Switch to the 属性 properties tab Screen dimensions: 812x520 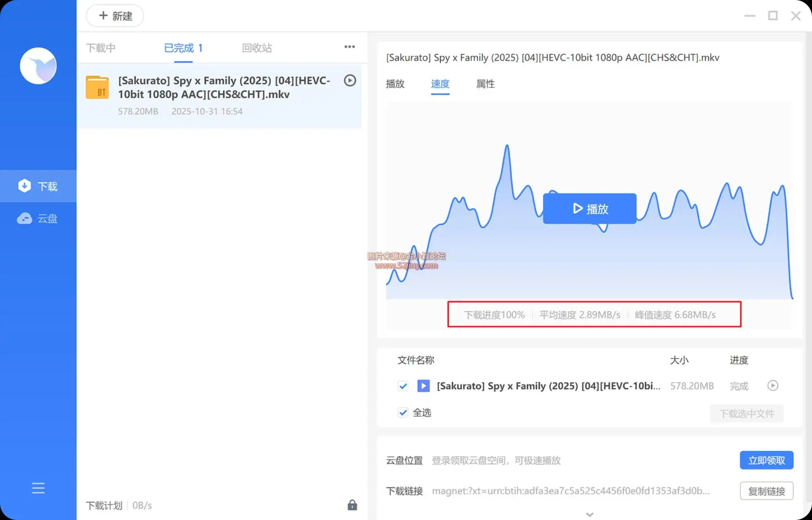coord(485,84)
